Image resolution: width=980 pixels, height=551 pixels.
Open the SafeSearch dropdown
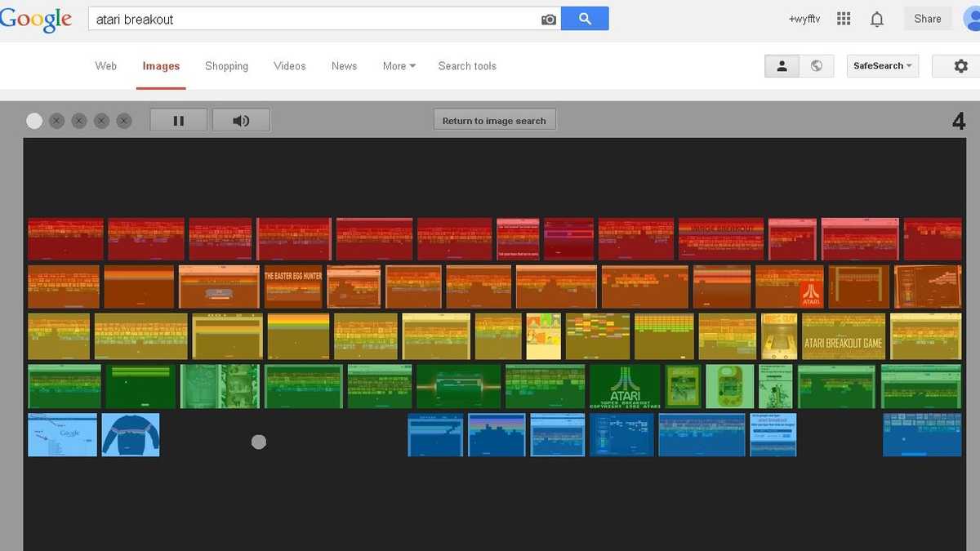pyautogui.click(x=882, y=65)
